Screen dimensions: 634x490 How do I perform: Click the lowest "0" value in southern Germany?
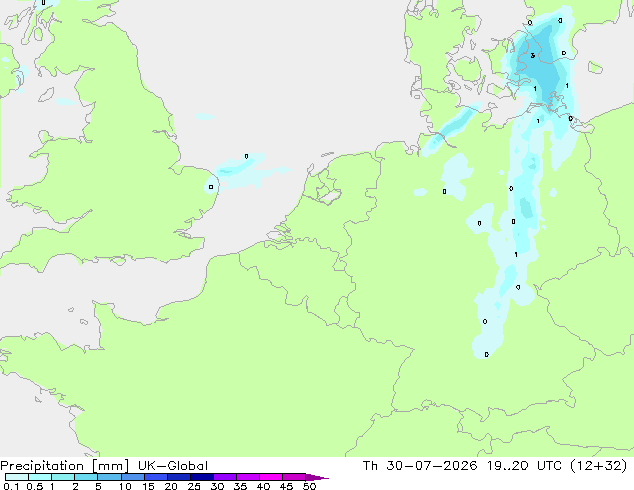click(486, 355)
